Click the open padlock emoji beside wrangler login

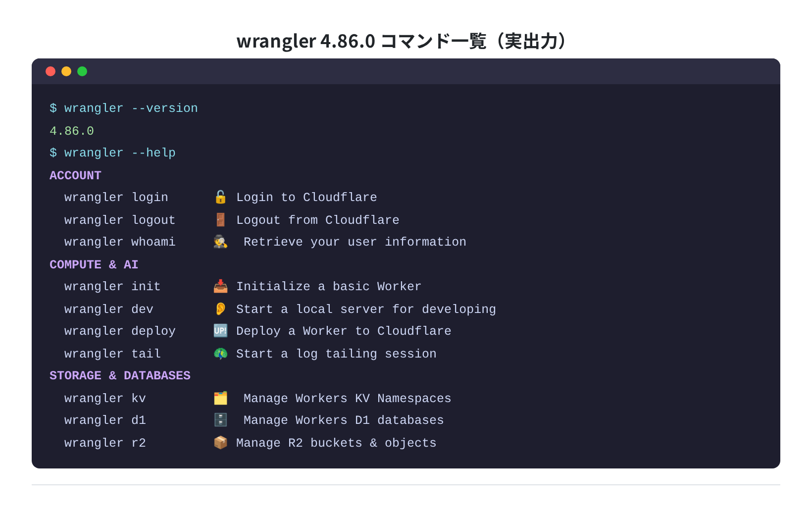point(220,197)
